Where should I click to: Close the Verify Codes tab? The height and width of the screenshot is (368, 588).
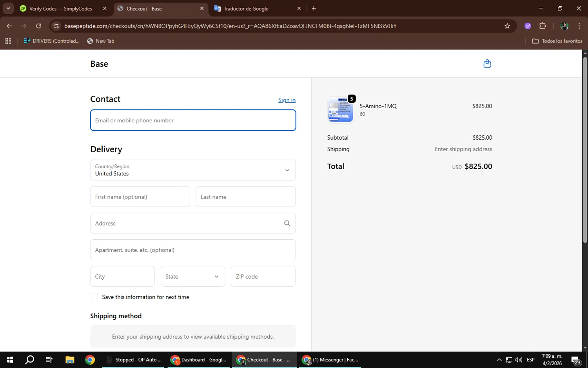tap(105, 8)
